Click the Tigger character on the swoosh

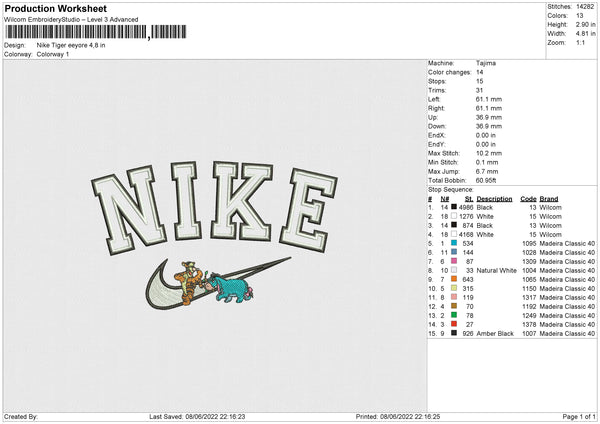[189, 282]
